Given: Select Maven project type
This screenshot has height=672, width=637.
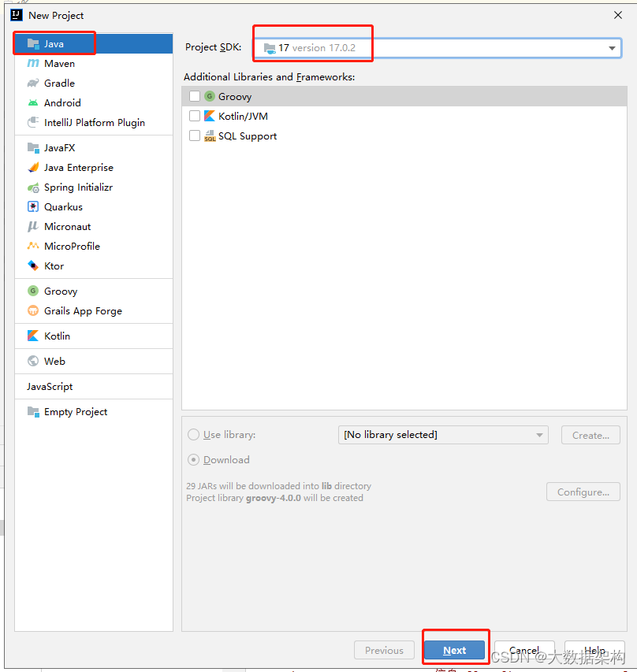Looking at the screenshot, I should pyautogui.click(x=94, y=64).
